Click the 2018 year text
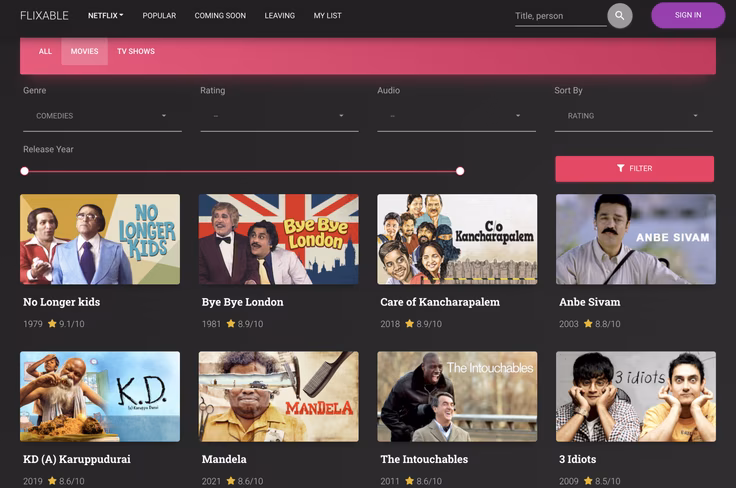This screenshot has width=736, height=488. pos(390,324)
